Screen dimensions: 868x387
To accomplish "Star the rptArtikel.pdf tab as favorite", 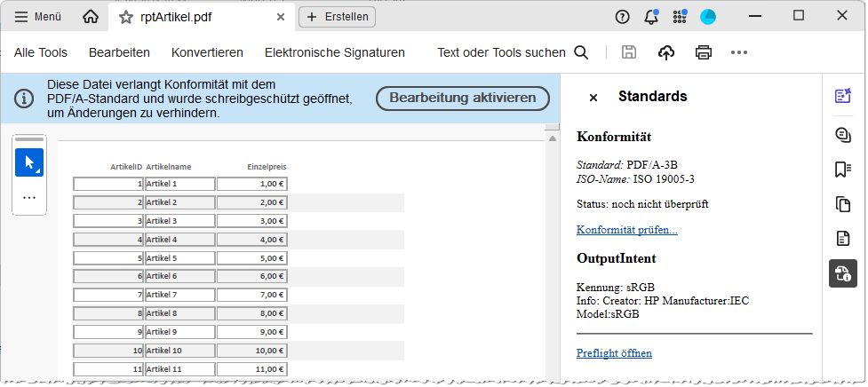I will coord(126,17).
